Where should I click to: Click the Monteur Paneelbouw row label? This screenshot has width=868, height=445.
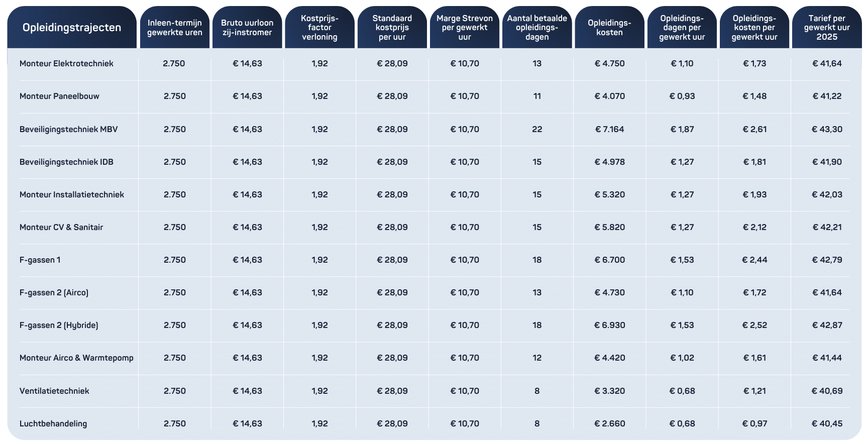59,96
